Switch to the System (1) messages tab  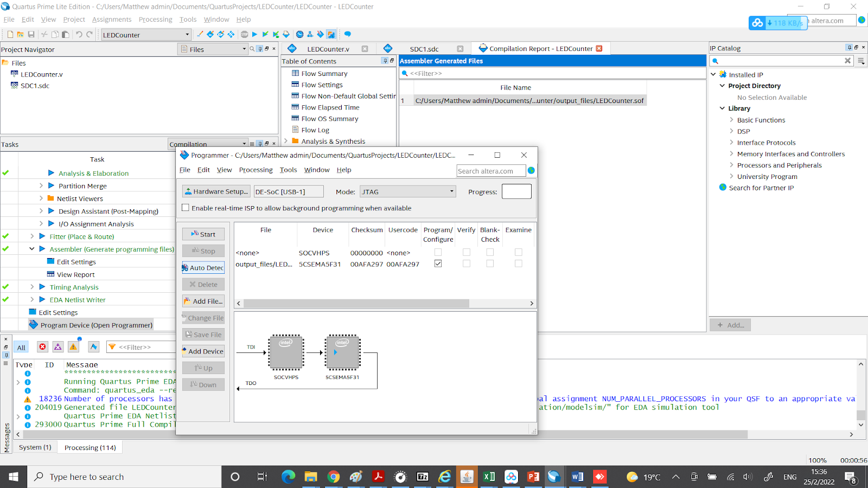click(35, 447)
